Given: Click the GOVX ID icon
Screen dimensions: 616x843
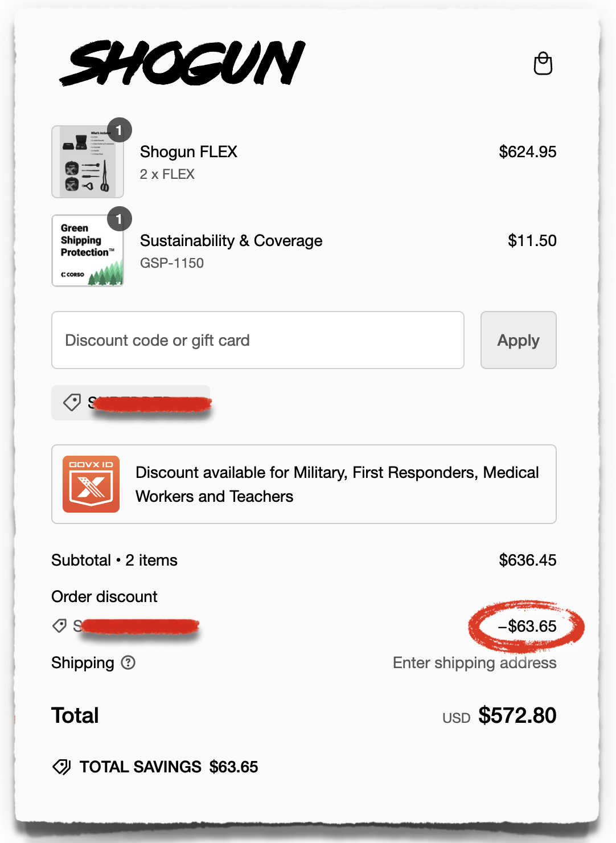Looking at the screenshot, I should click(91, 484).
